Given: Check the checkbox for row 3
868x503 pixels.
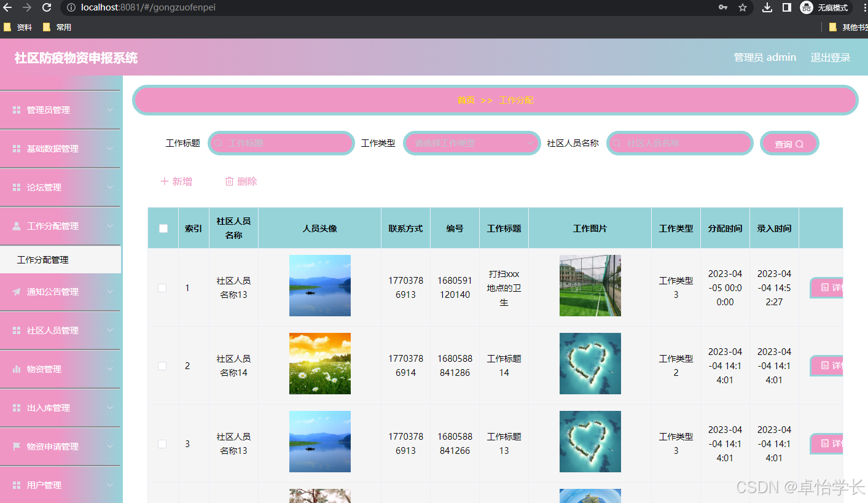Looking at the screenshot, I should pos(162,444).
